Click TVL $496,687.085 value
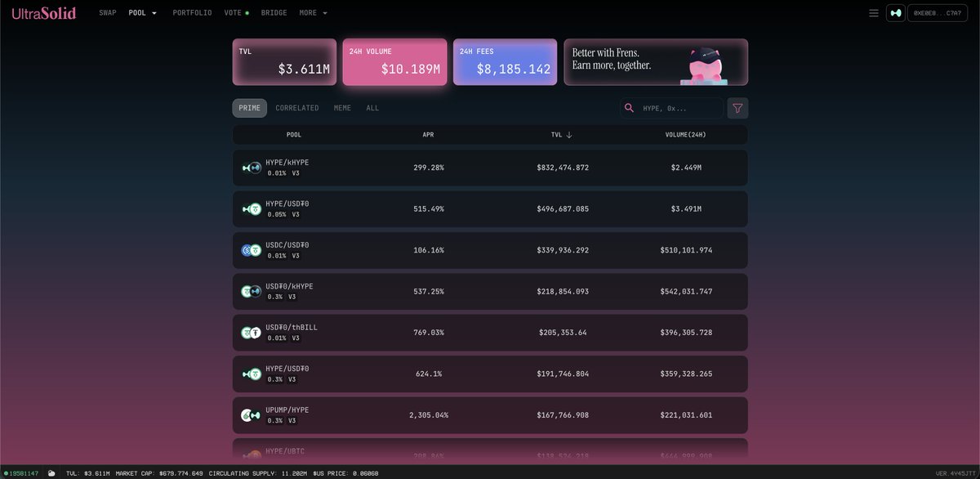 click(x=563, y=209)
